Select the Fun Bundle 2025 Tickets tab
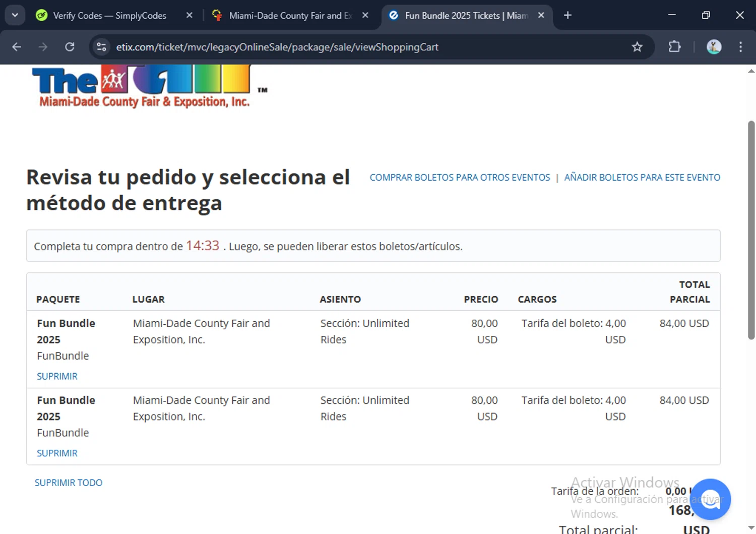Screen dimensions: 756x534 (459, 16)
